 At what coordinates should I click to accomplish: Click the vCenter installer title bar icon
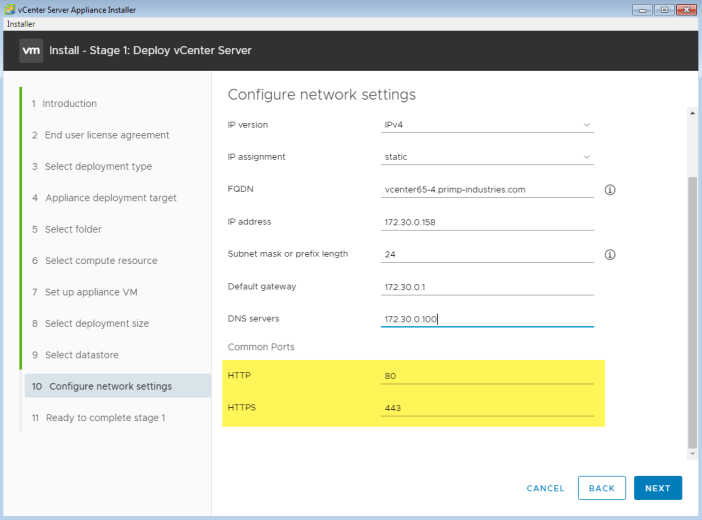(x=9, y=9)
